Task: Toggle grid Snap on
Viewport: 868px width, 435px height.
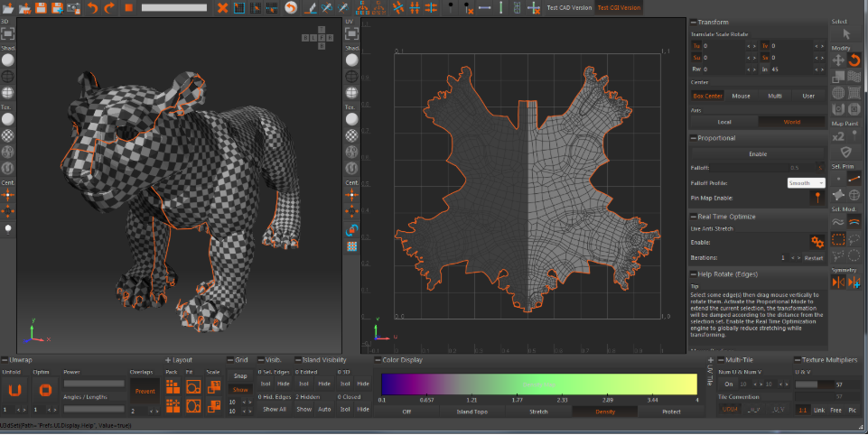Action: pyautogui.click(x=239, y=375)
